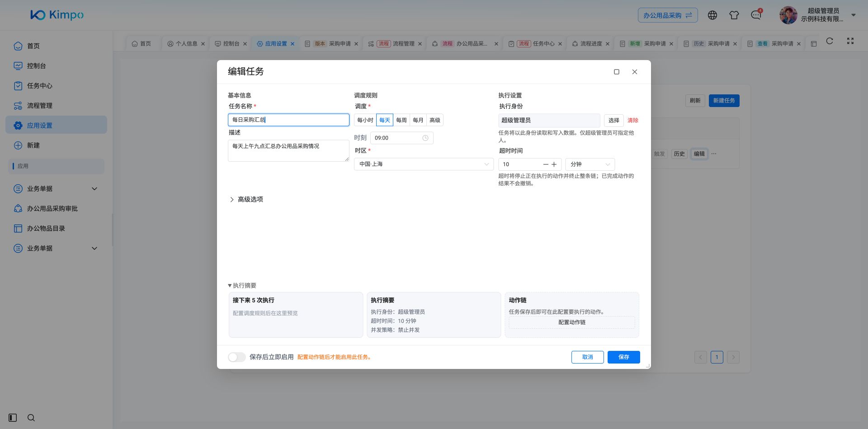Collapse the 执行摘要 section
The height and width of the screenshot is (429, 868).
point(242,285)
